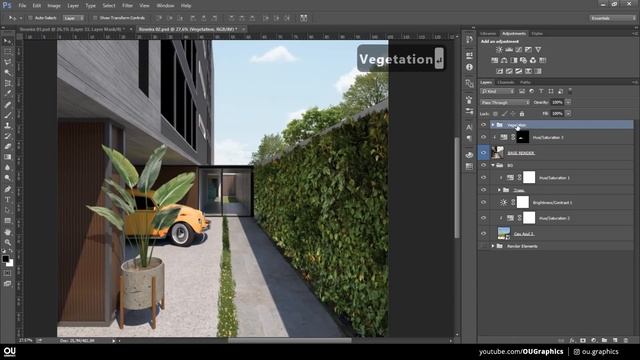This screenshot has height=360, width=640.
Task: Select the Move tool in the toolbox
Action: pyautogui.click(x=7, y=42)
